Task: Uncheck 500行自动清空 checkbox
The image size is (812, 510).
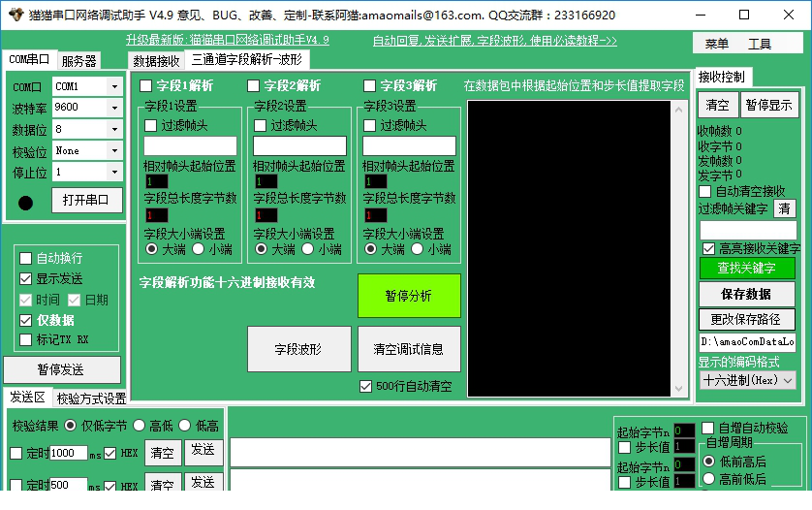Action: pyautogui.click(x=365, y=386)
